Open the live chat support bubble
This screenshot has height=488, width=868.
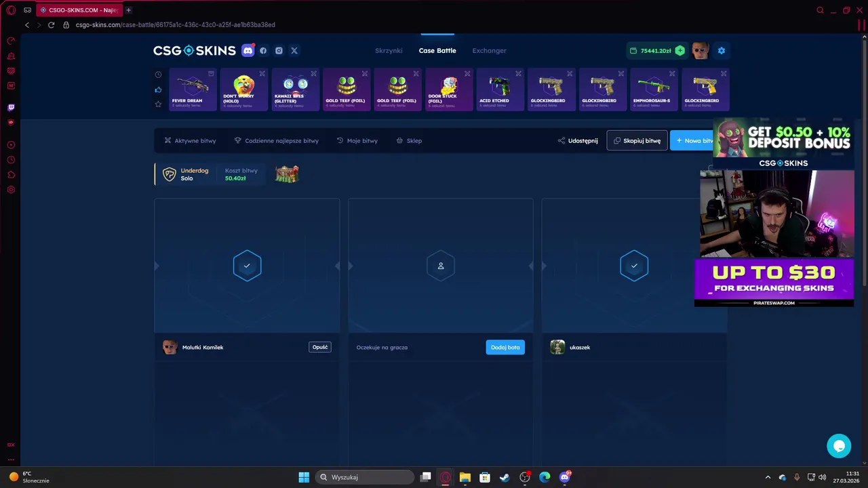839,446
